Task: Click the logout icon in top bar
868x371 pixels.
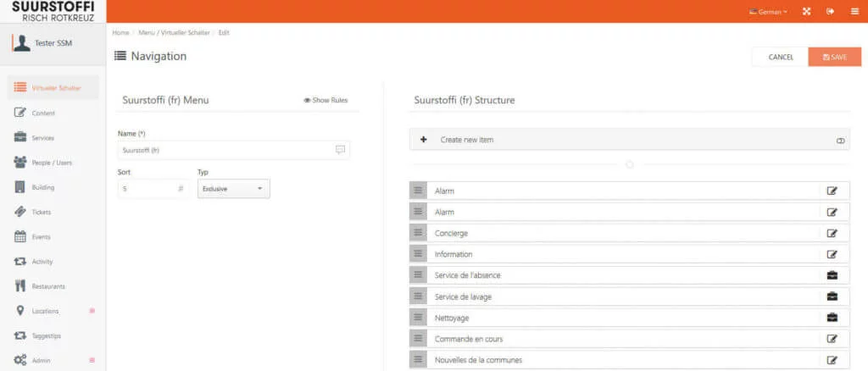Action: point(830,11)
